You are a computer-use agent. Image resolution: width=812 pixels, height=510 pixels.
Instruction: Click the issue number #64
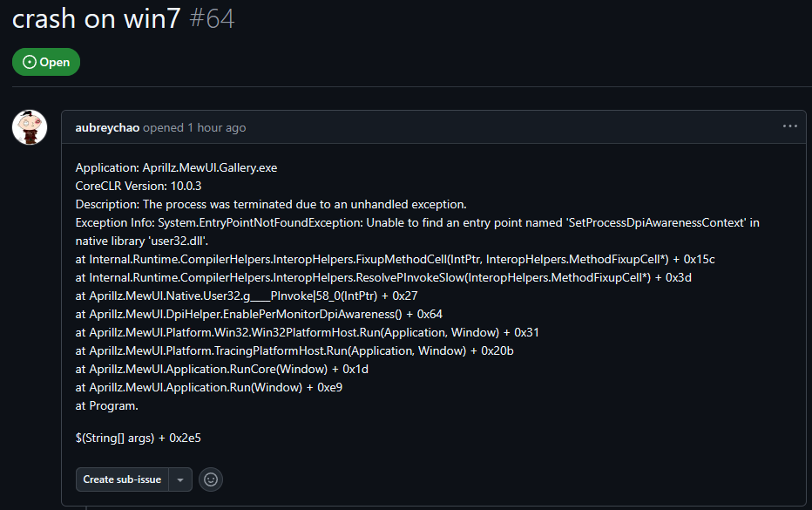[x=210, y=18]
